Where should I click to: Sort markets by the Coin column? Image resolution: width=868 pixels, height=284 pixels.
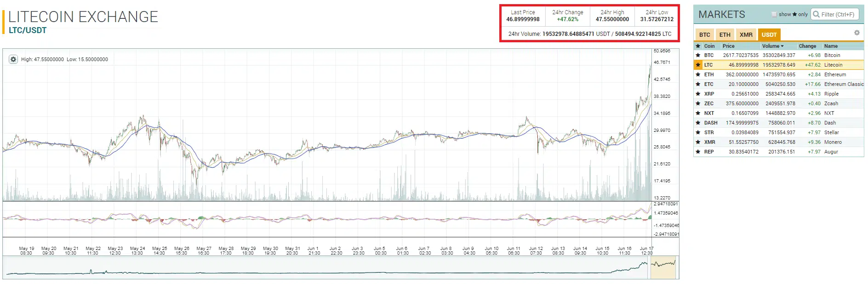coord(709,46)
